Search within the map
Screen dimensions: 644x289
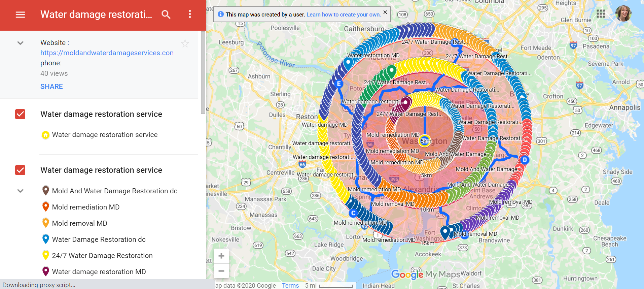coord(166,14)
